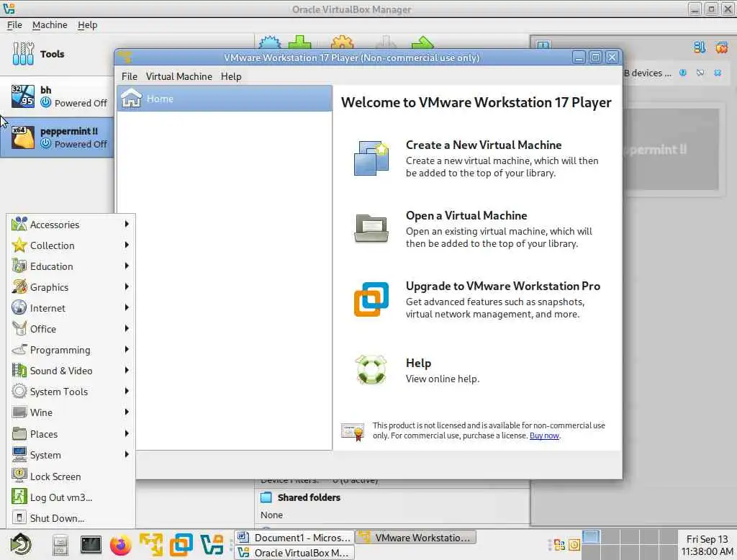Click VMware Workstation taskbar window button
The width and height of the screenshot is (737, 560).
(x=415, y=538)
